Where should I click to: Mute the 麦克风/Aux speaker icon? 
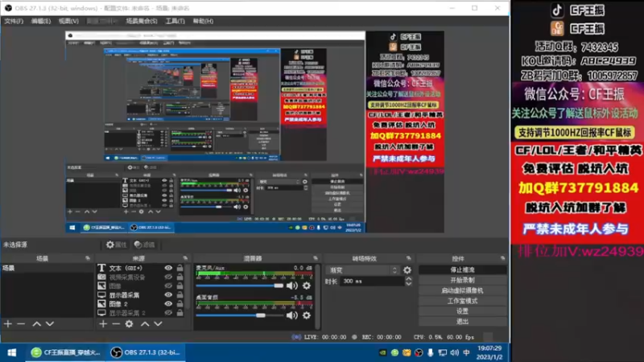tap(292, 286)
